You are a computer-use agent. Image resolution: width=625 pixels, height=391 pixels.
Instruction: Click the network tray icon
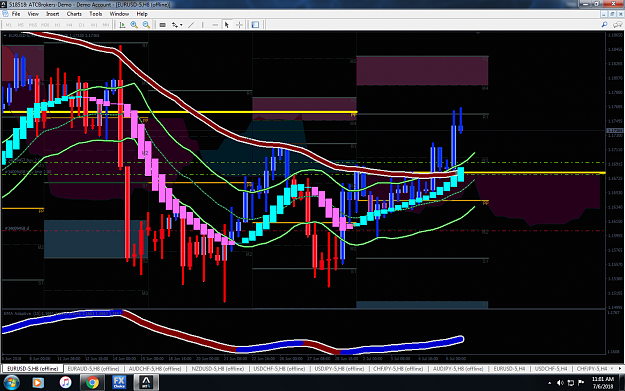[570, 383]
